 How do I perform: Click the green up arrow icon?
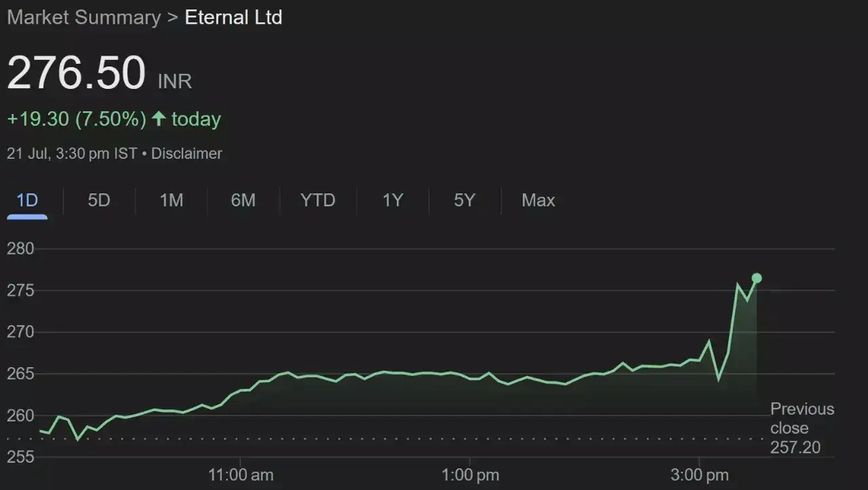coord(159,119)
